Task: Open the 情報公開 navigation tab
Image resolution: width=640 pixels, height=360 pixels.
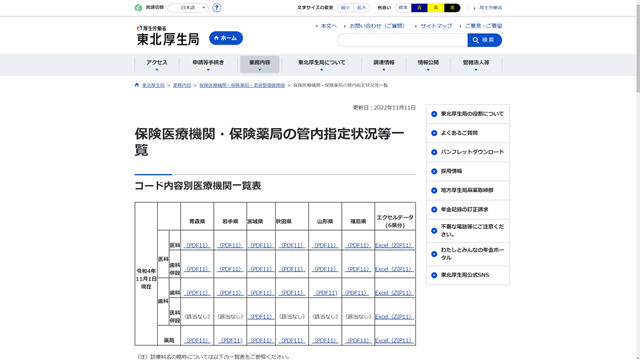Action: 428,64
